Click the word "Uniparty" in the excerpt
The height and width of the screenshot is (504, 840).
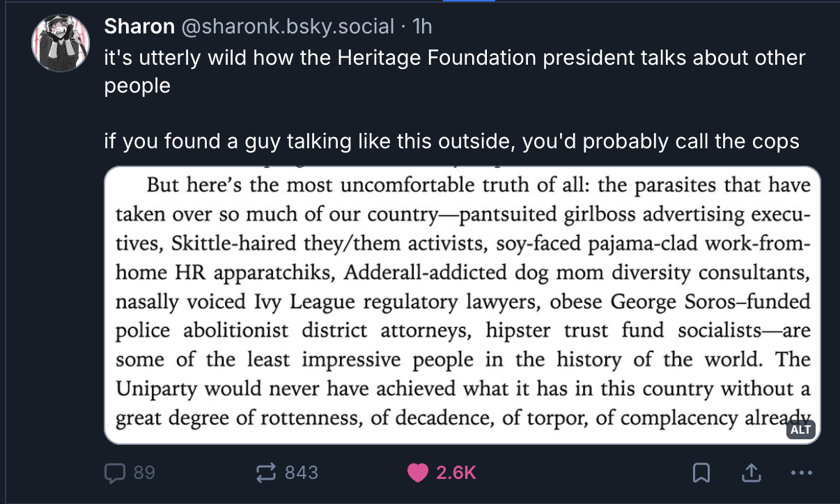[155, 388]
